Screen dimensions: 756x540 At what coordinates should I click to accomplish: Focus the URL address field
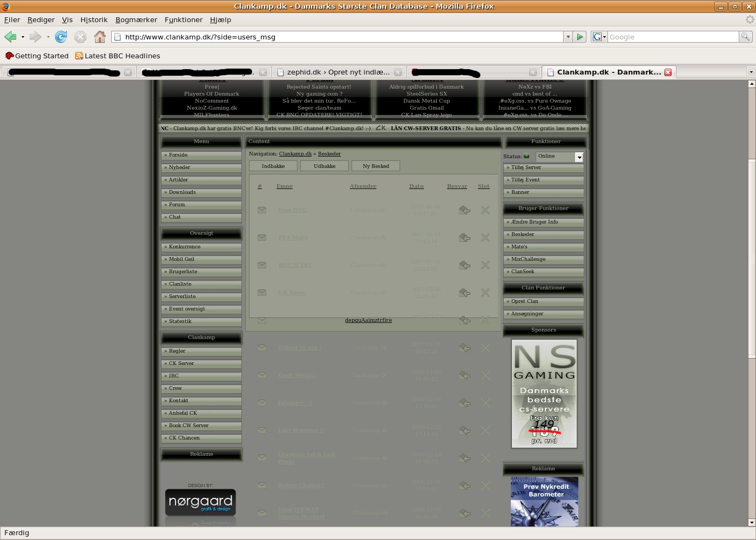click(x=343, y=37)
